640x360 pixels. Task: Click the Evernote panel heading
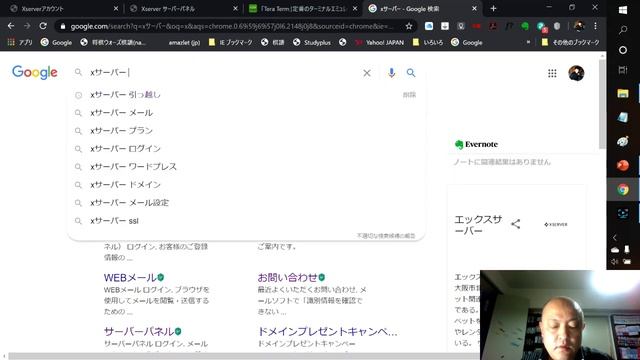(x=476, y=144)
